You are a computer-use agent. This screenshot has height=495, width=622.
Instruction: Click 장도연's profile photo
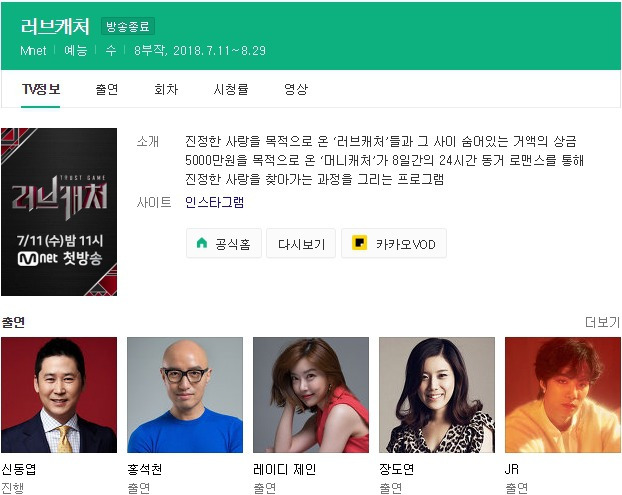tap(437, 395)
